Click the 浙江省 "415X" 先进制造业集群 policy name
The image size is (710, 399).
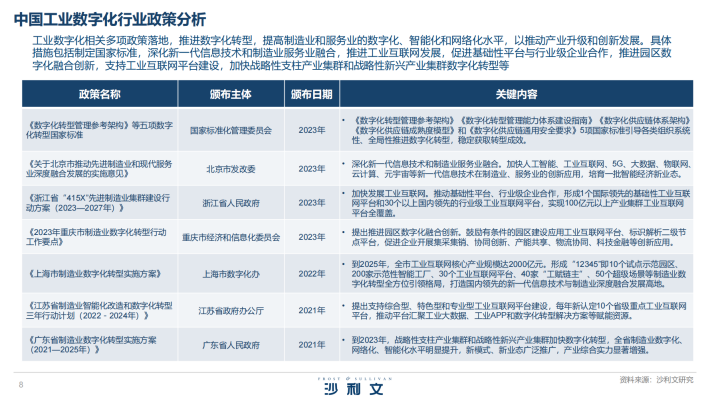coord(98,203)
